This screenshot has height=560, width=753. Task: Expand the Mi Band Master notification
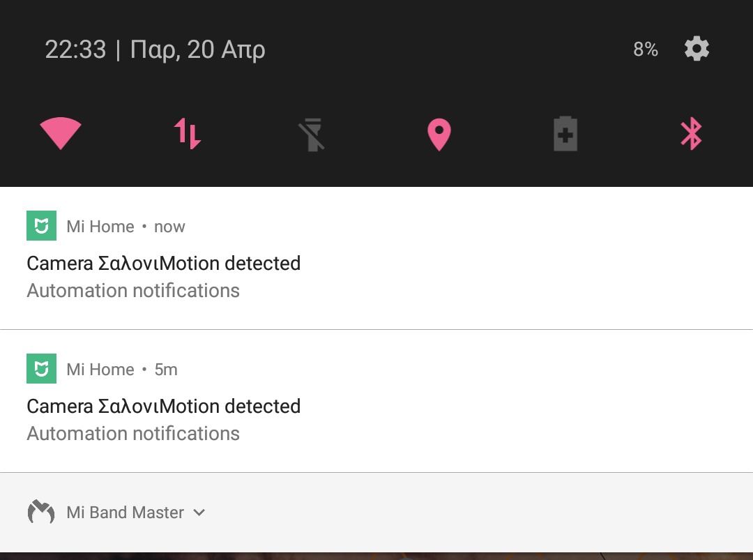199,513
